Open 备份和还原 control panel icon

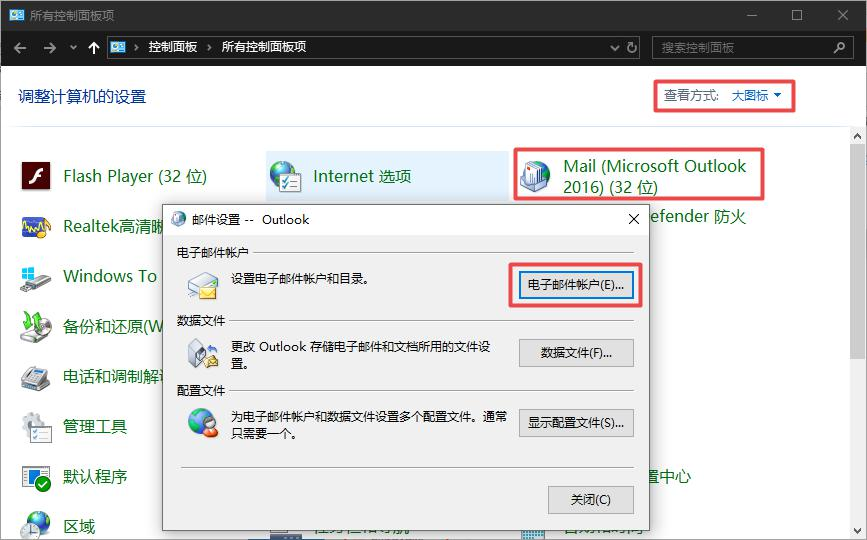pos(37,326)
